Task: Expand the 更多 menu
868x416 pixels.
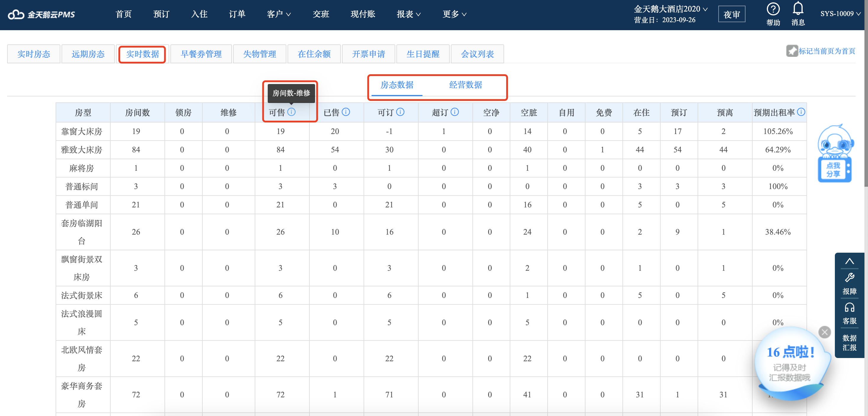Action: click(x=454, y=14)
